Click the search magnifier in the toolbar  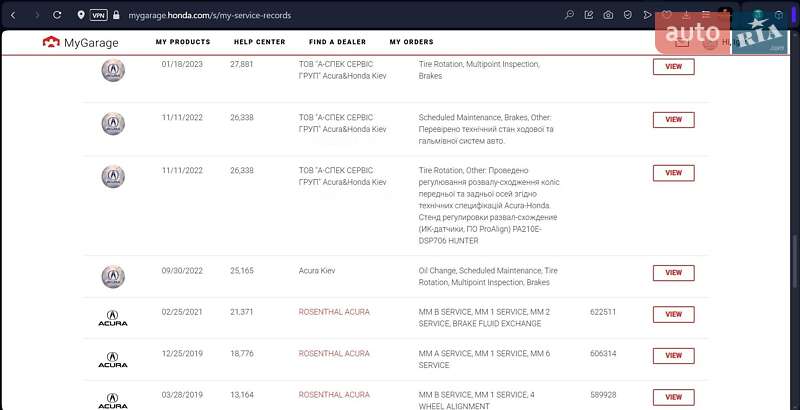pos(570,15)
